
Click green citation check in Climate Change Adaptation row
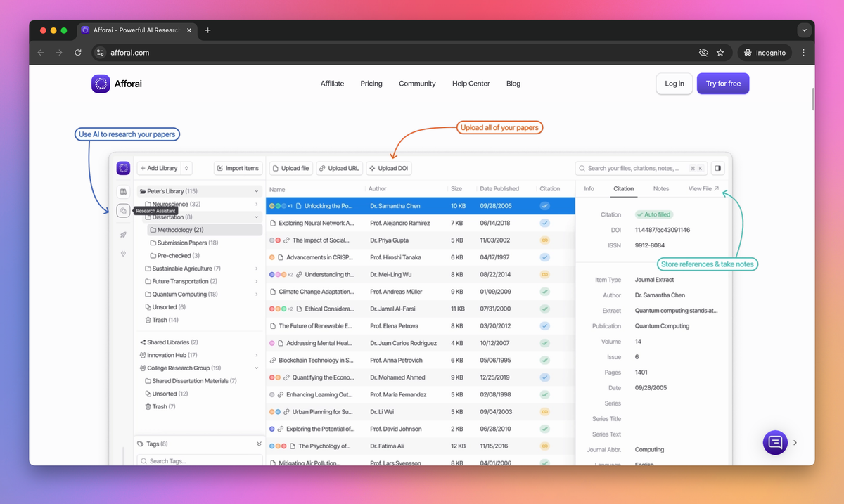pyautogui.click(x=544, y=292)
